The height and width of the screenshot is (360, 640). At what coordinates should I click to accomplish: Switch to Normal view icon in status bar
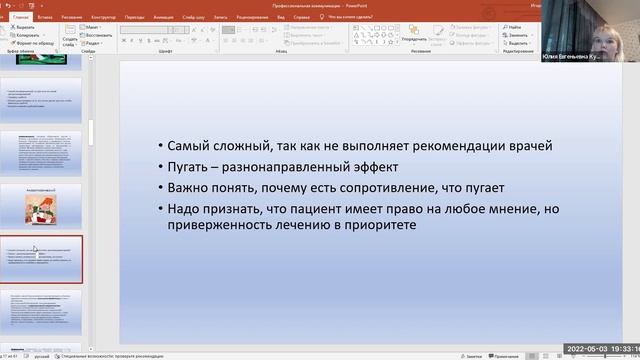point(531,356)
